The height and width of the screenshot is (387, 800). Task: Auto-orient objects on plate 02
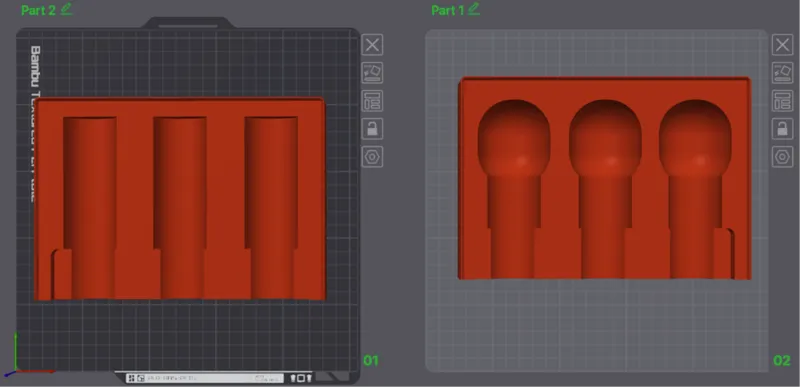click(782, 73)
